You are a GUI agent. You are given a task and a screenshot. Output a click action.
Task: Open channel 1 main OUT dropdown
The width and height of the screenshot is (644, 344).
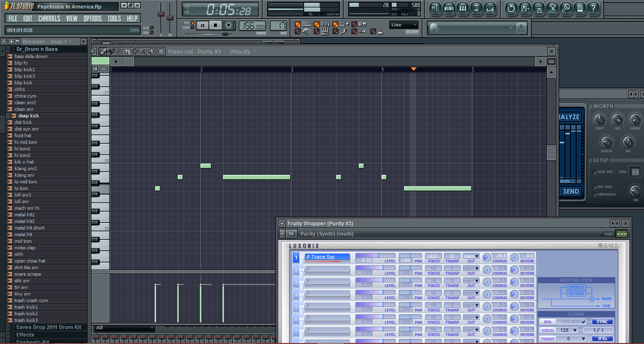click(471, 256)
